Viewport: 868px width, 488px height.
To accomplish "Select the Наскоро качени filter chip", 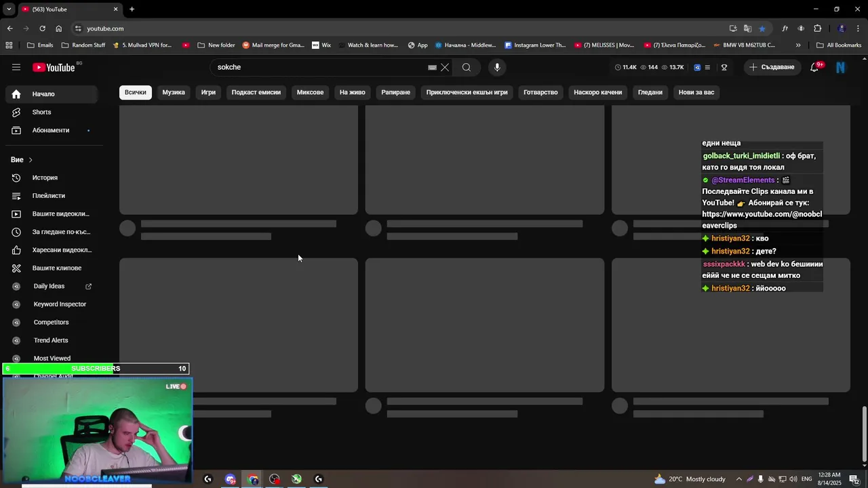I will point(597,92).
